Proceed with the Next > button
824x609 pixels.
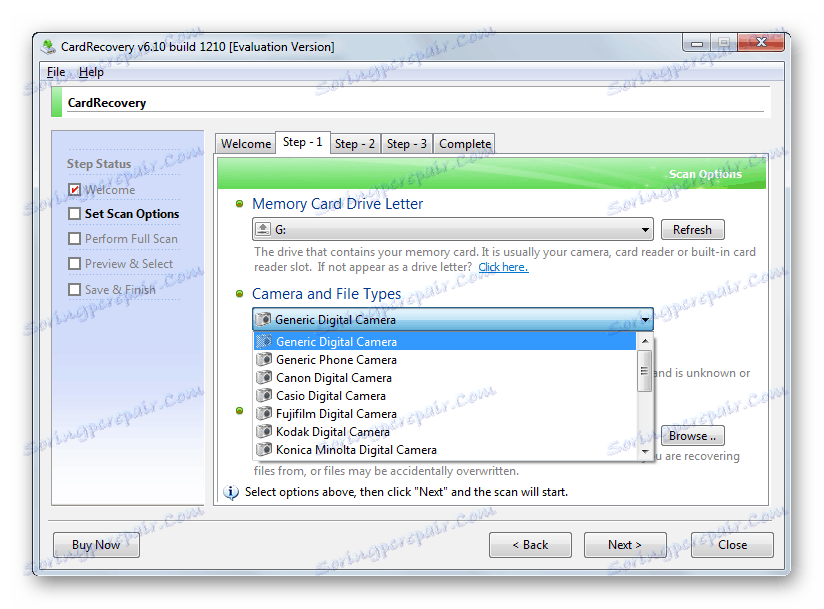(625, 545)
